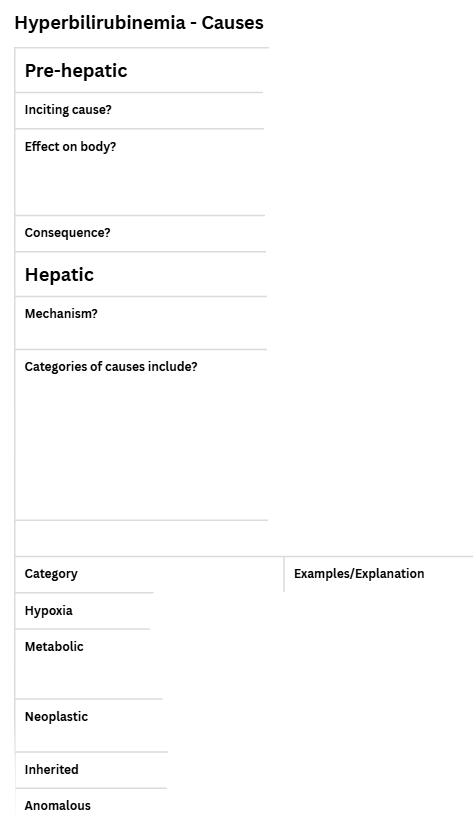This screenshot has width=476, height=821.
Task: Click the Examples/Explanation column header
Action: [x=379, y=574]
